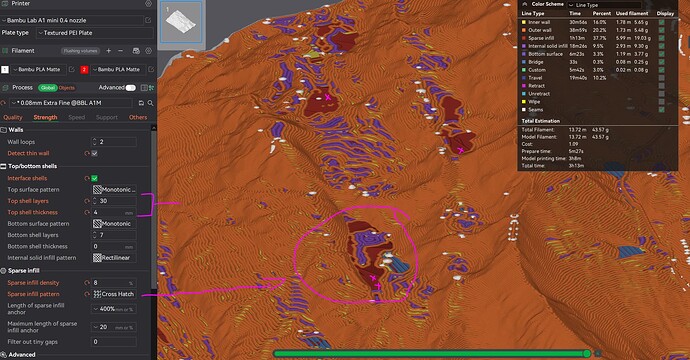This screenshot has width=690, height=360.
Task: Open Bottom surface pattern dropdown
Action: [114, 224]
